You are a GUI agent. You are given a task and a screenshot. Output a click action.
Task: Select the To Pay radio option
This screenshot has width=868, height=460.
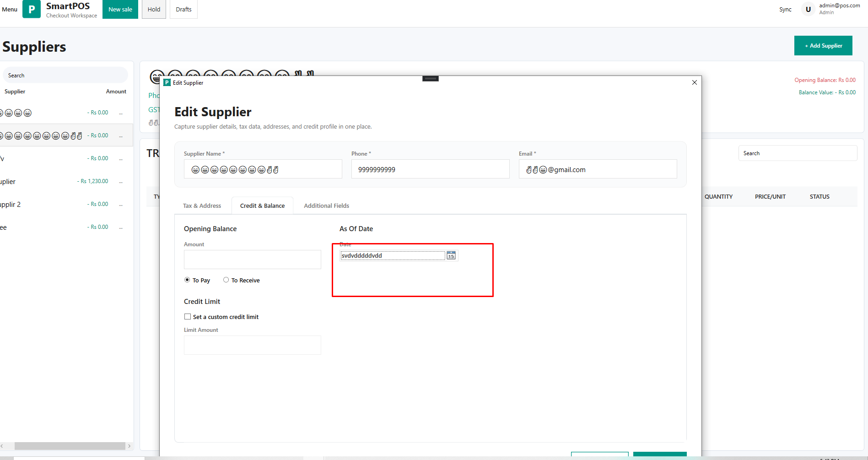pyautogui.click(x=187, y=280)
